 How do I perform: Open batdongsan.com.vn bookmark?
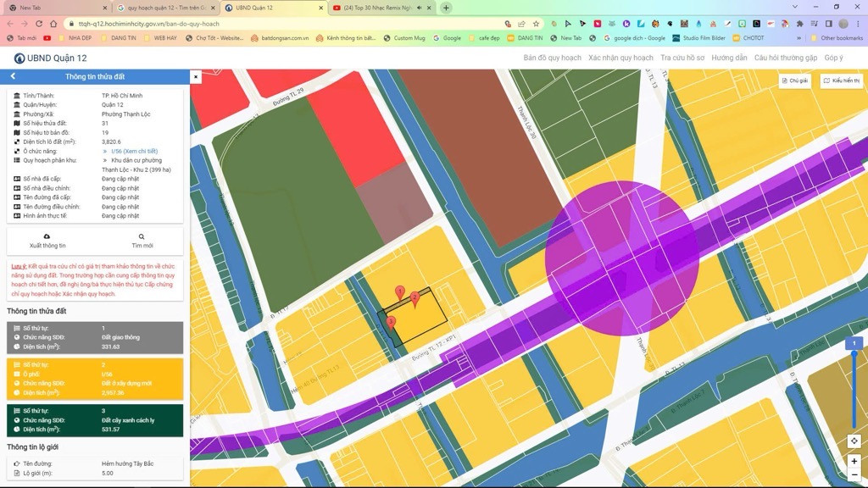280,38
